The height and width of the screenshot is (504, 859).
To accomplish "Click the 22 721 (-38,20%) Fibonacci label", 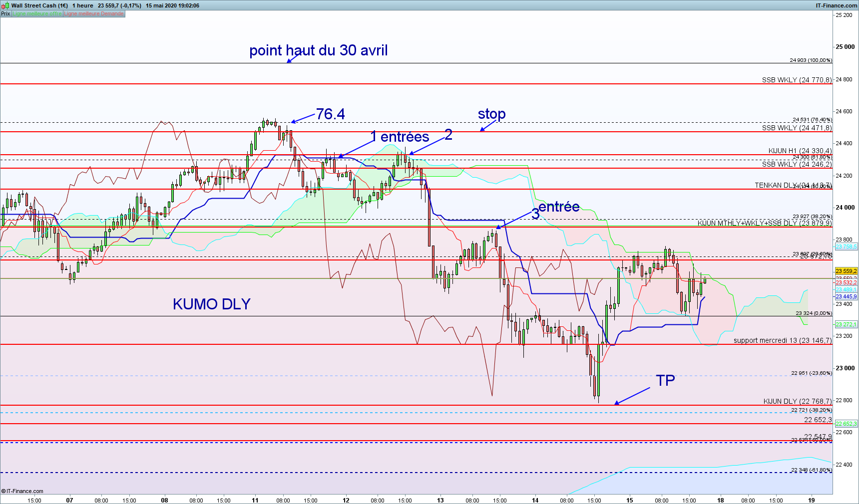I will (x=812, y=410).
